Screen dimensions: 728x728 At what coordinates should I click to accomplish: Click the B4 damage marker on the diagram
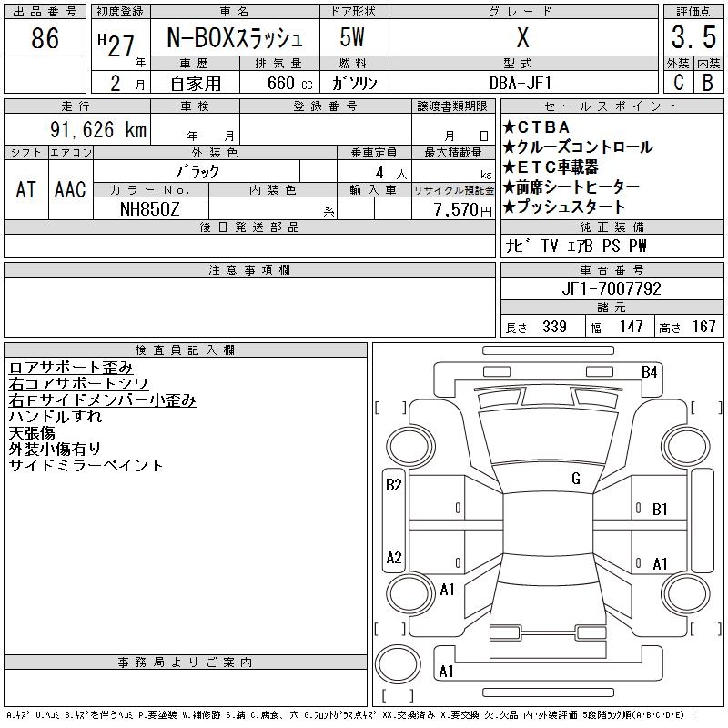pyautogui.click(x=649, y=371)
